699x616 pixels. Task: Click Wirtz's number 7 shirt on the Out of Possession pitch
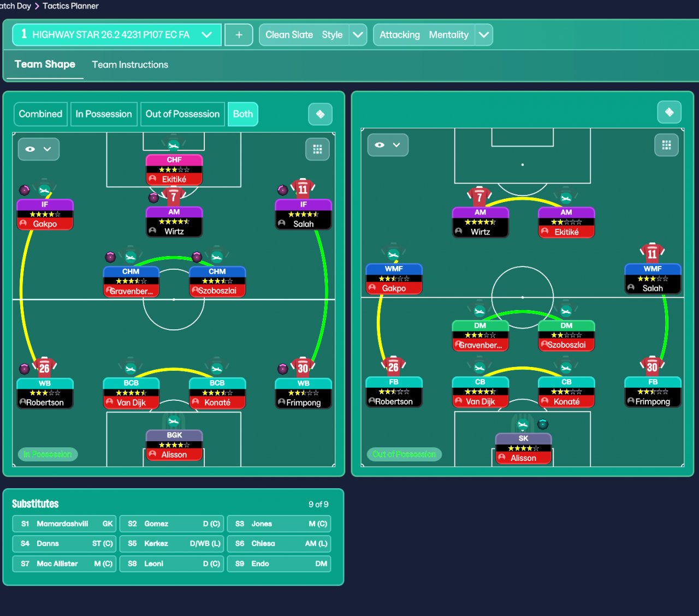point(479,197)
